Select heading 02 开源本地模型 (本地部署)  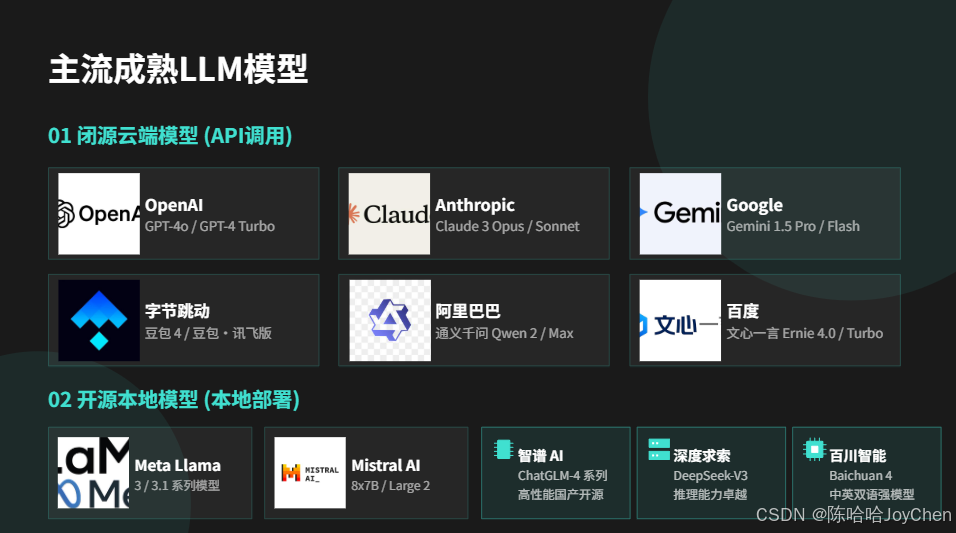coord(174,400)
